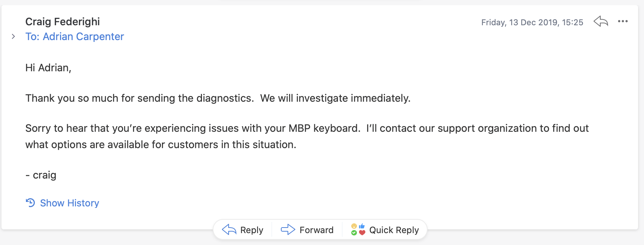Click the Reply arrow icon in bottom bar
Viewport: 644px width, 245px height.
coord(229,230)
